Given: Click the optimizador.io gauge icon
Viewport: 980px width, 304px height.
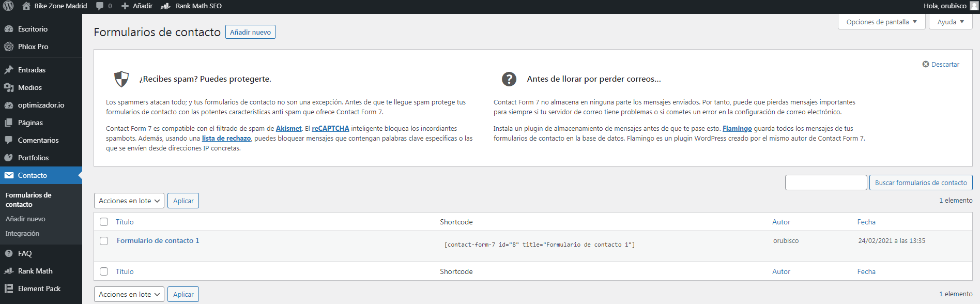Looking at the screenshot, I should coord(9,105).
